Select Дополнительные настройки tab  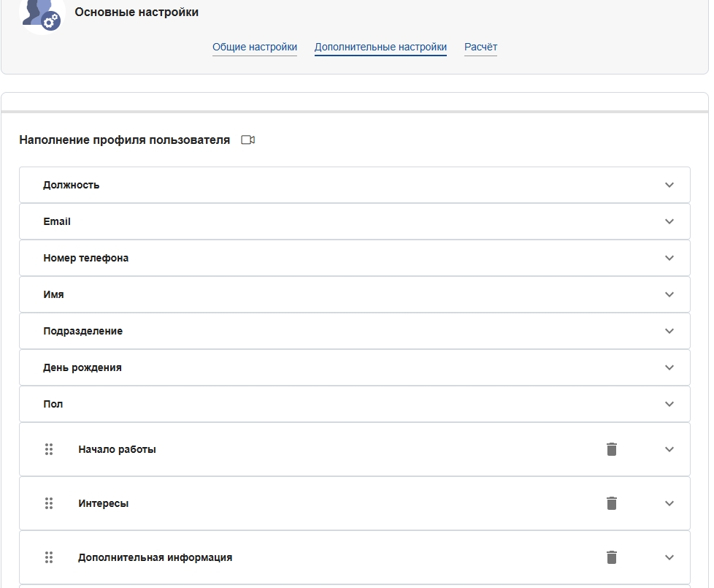[x=380, y=47]
